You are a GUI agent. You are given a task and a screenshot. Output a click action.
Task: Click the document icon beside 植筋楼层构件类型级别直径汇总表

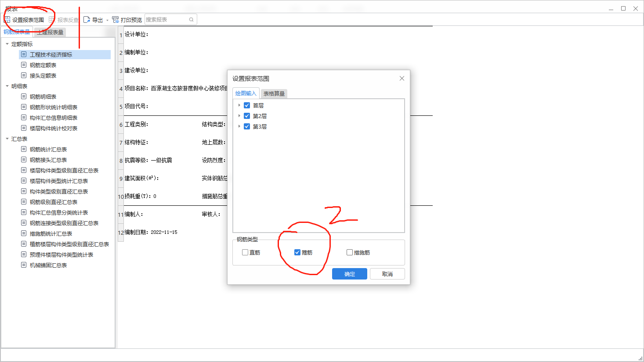point(24,244)
